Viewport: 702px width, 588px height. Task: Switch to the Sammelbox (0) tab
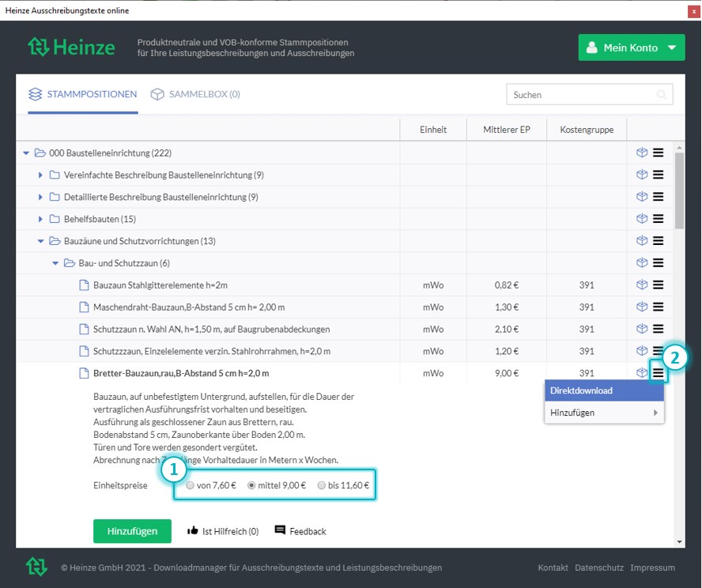click(195, 94)
